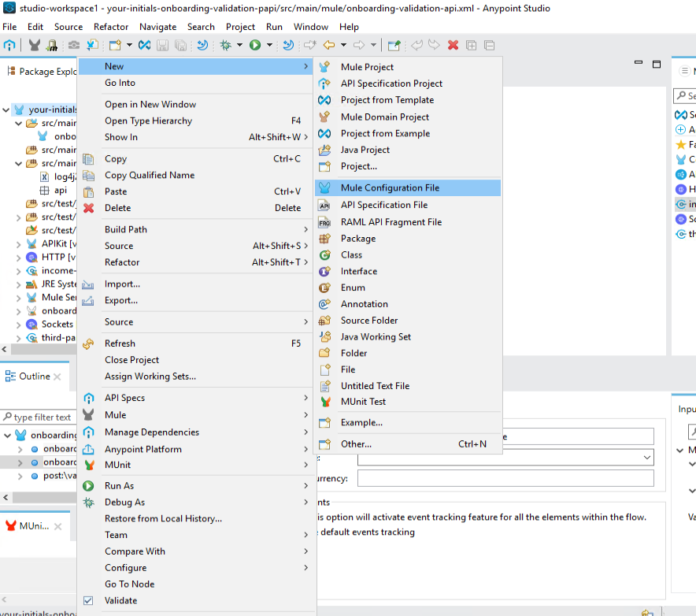The width and height of the screenshot is (696, 616).
Task: Open the Run button dropdown arrow
Action: pos(268,46)
